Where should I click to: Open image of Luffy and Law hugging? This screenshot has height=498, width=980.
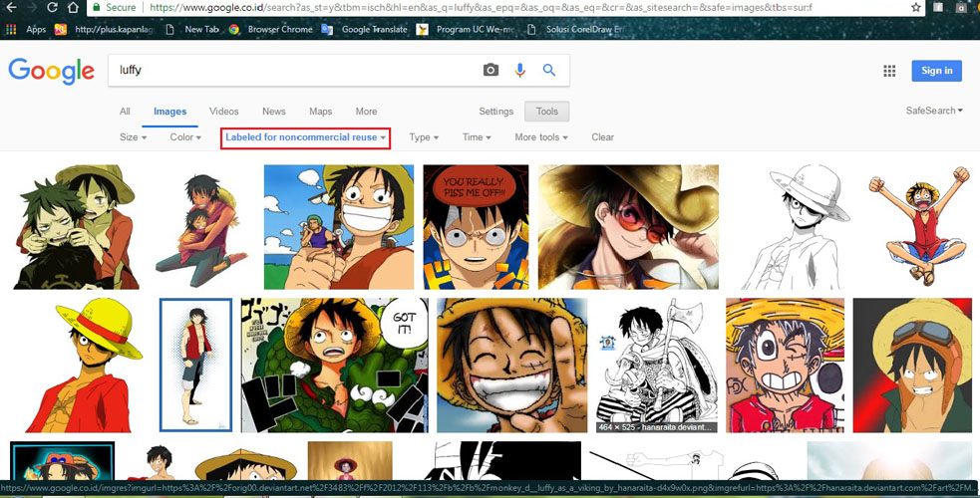point(74,226)
